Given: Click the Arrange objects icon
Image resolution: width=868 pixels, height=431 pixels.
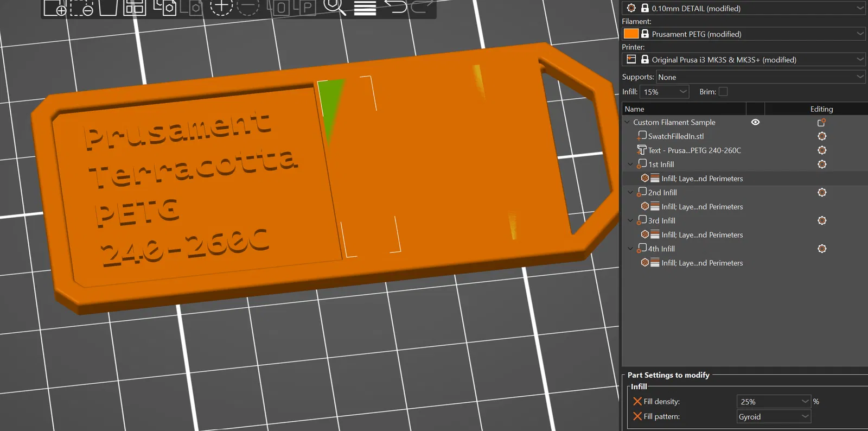Looking at the screenshot, I should point(134,8).
